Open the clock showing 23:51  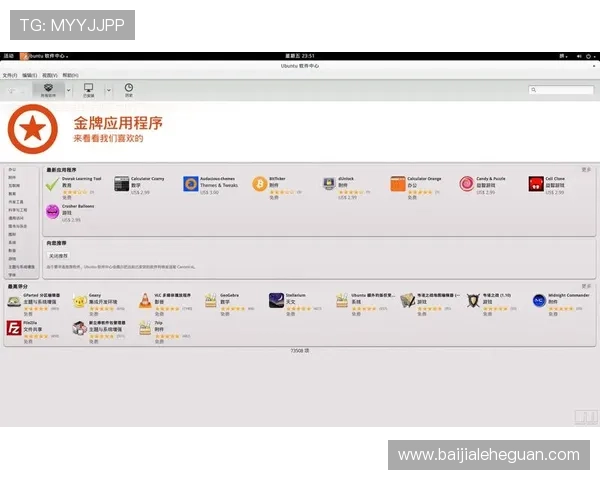(300, 56)
